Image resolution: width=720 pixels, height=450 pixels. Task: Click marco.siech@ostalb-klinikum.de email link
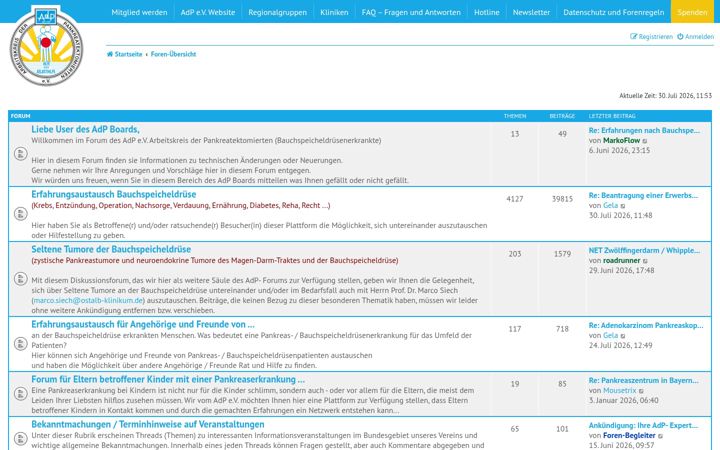coord(88,300)
